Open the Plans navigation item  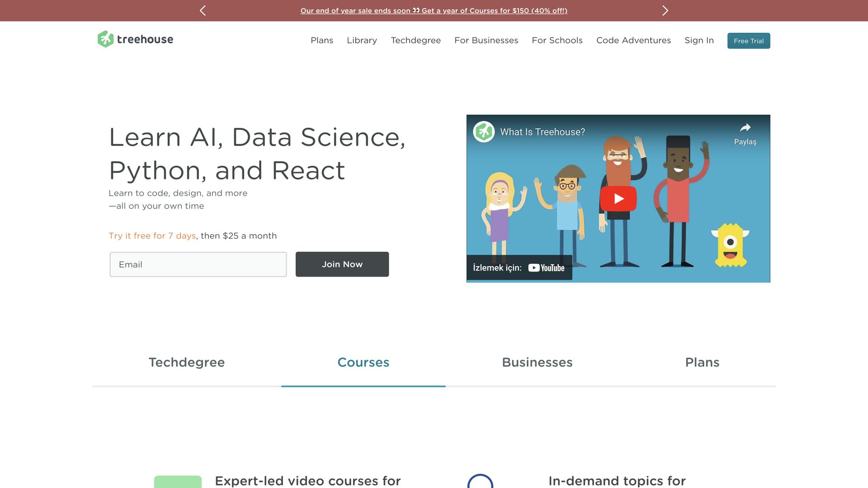[x=321, y=40]
